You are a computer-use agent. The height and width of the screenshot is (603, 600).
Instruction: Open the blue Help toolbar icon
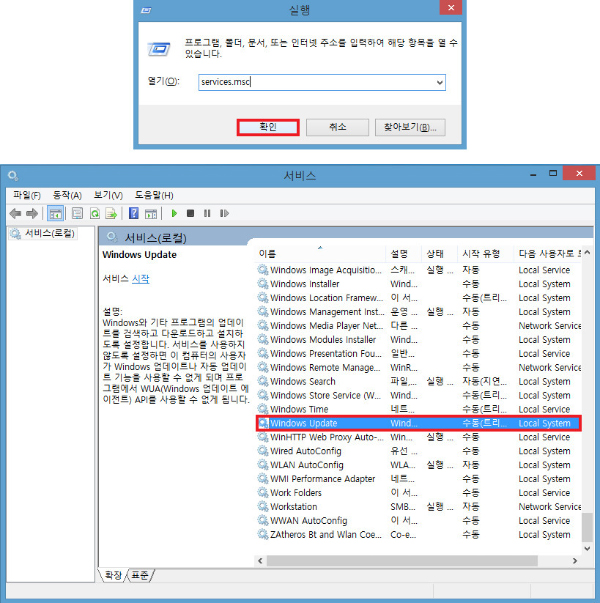coord(133,213)
